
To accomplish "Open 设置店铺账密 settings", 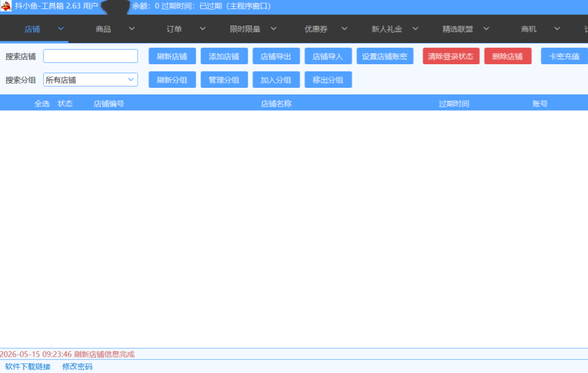I will (385, 56).
